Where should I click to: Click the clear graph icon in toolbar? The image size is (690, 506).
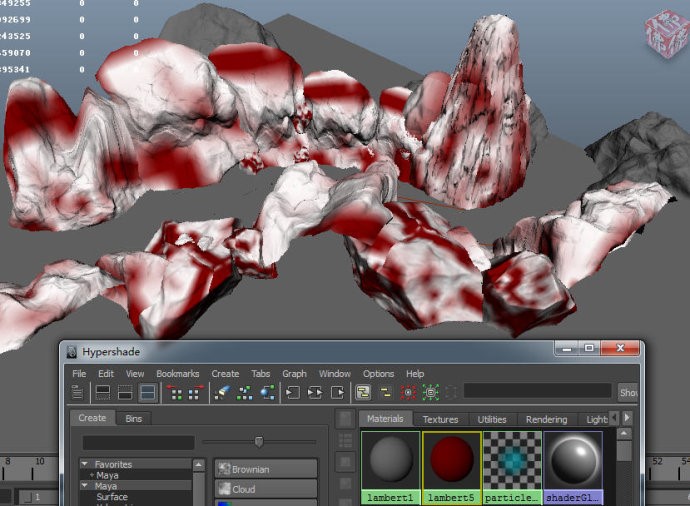point(221,393)
